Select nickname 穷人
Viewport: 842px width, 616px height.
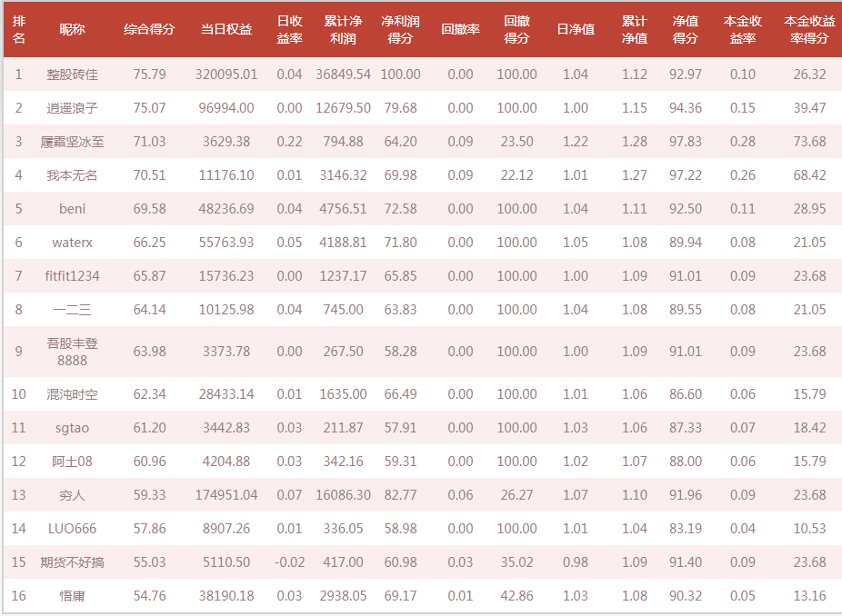coord(72,495)
